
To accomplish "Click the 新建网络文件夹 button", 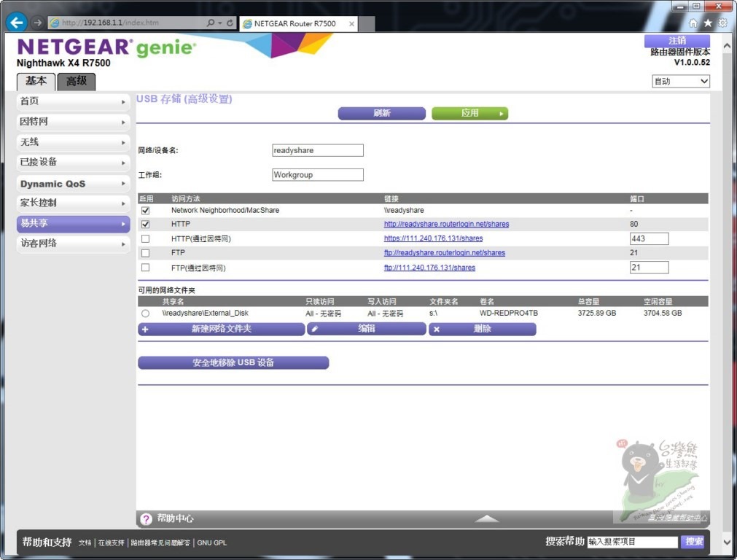I will click(222, 329).
